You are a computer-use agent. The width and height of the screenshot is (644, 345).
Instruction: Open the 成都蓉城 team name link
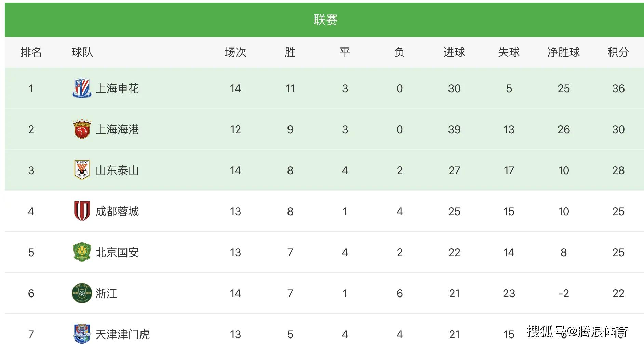click(117, 211)
